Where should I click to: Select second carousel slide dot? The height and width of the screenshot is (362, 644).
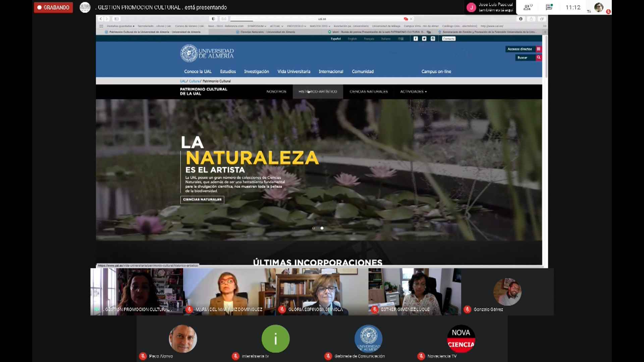(322, 228)
